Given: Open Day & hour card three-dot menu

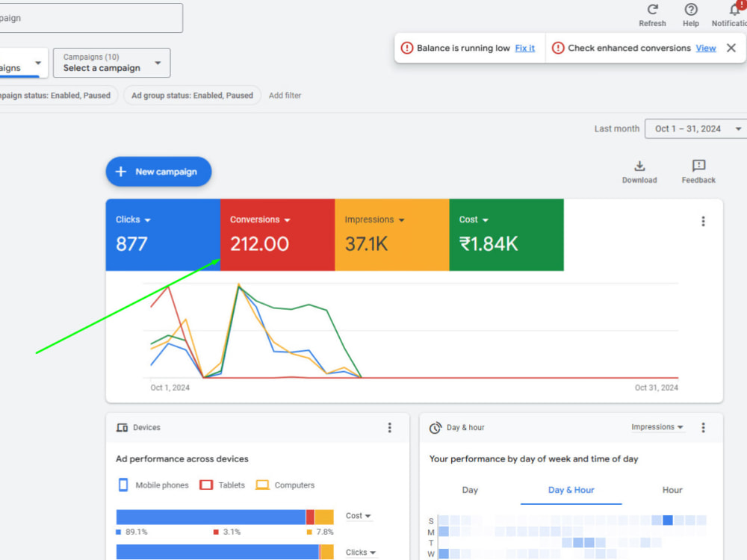Looking at the screenshot, I should coord(703,428).
